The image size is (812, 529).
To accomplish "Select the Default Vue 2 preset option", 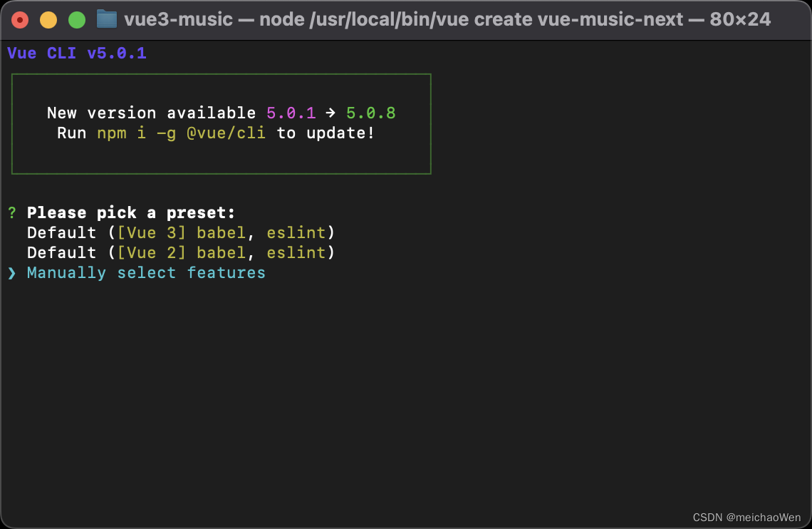I will 180,252.
